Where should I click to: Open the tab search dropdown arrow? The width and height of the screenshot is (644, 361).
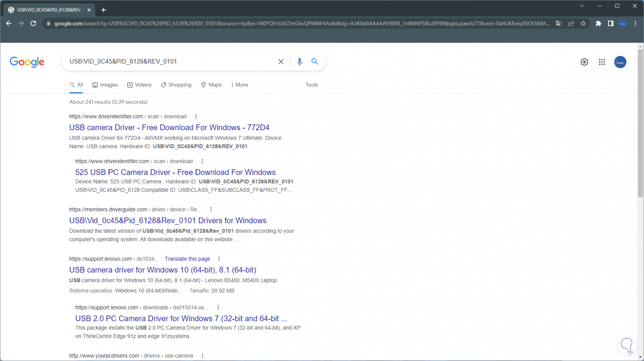[582, 6]
